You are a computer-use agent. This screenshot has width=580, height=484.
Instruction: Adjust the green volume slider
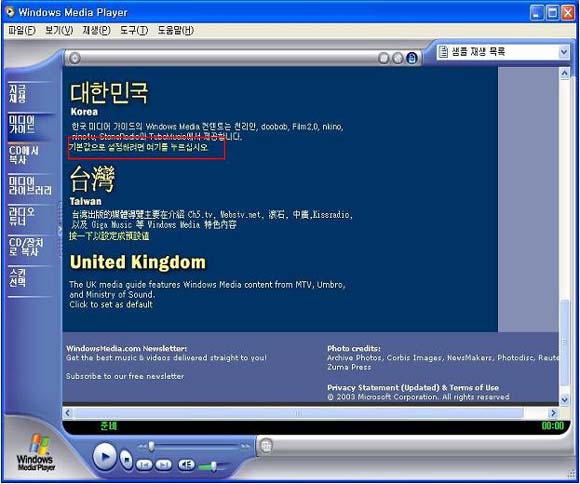pos(213,467)
